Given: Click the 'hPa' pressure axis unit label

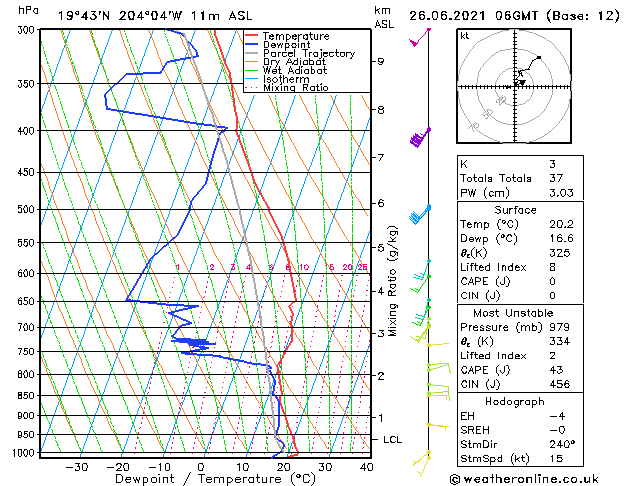Looking at the screenshot, I should pos(28,10).
